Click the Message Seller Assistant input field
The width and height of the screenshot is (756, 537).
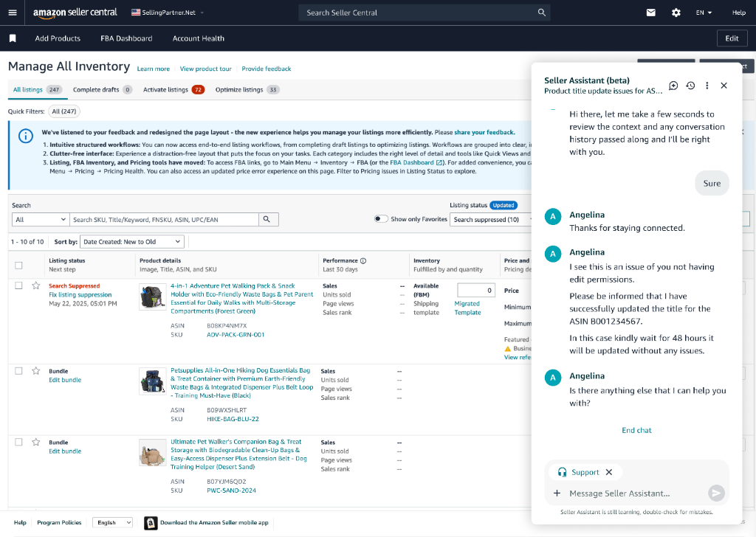628,493
